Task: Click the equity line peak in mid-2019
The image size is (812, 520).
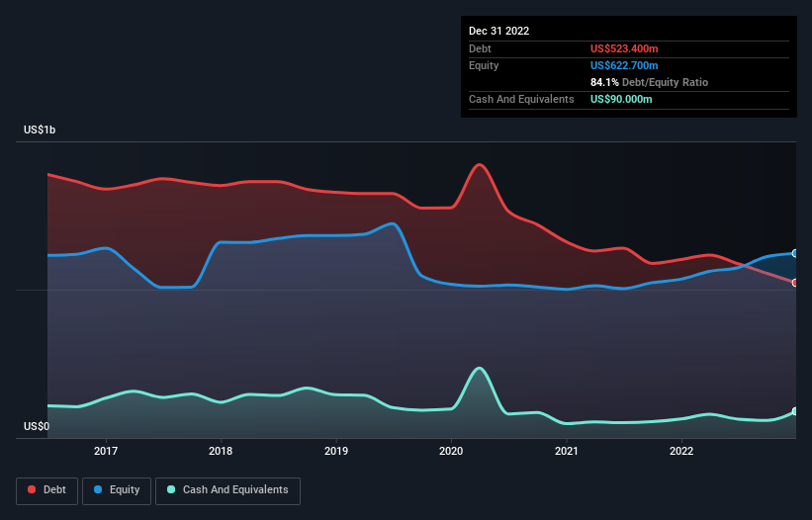Action: (x=393, y=224)
